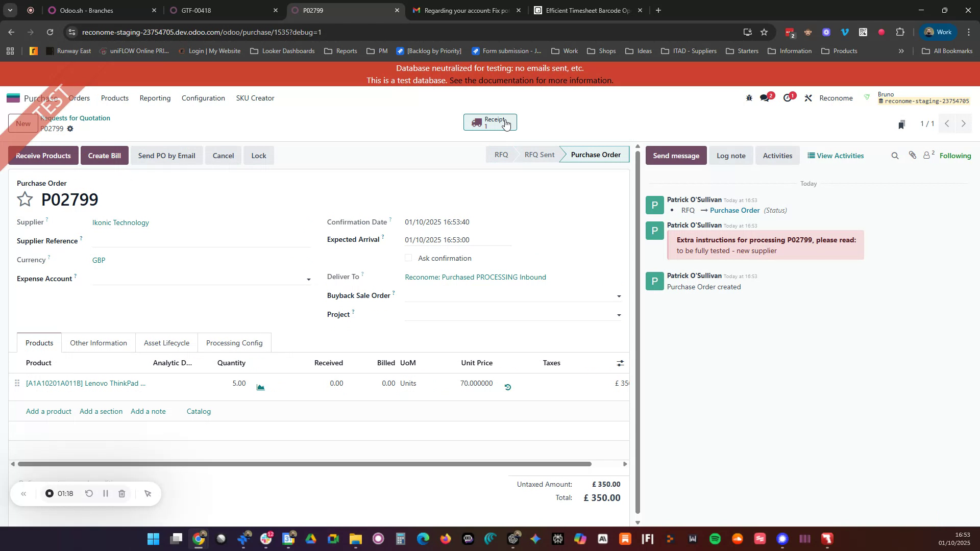The height and width of the screenshot is (551, 980).
Task: Click the Create Bill button
Action: (104, 156)
